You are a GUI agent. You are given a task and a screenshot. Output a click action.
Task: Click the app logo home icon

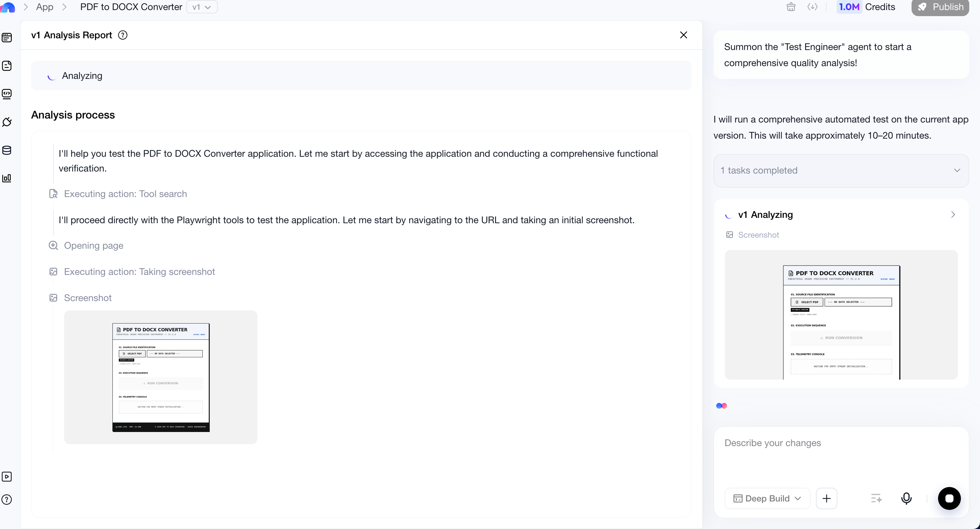[x=8, y=7]
